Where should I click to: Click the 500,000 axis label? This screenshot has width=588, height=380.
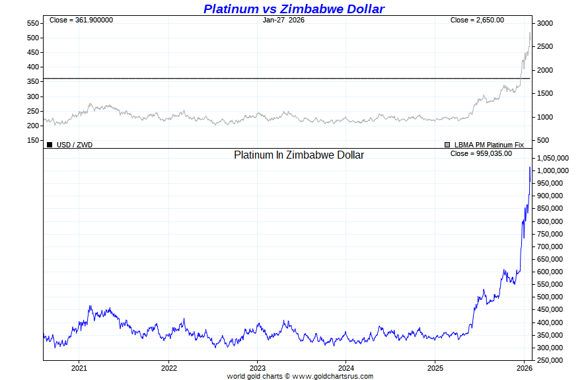(550, 297)
